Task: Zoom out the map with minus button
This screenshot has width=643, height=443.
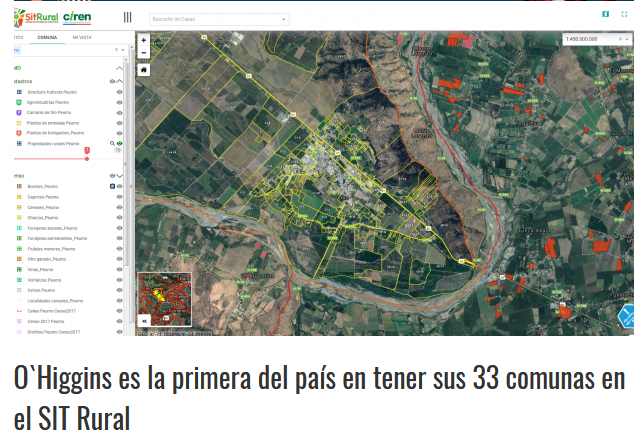Action: [144, 53]
